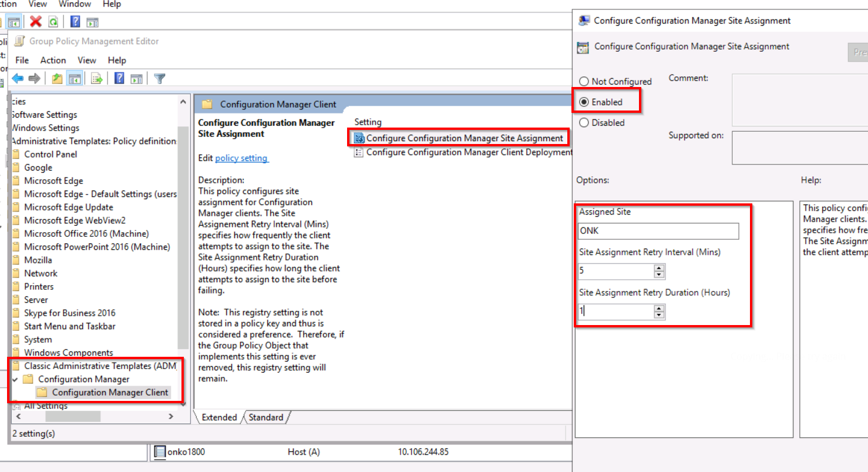Click the Control Panel folder icon
The width and height of the screenshot is (868, 472).
point(16,155)
